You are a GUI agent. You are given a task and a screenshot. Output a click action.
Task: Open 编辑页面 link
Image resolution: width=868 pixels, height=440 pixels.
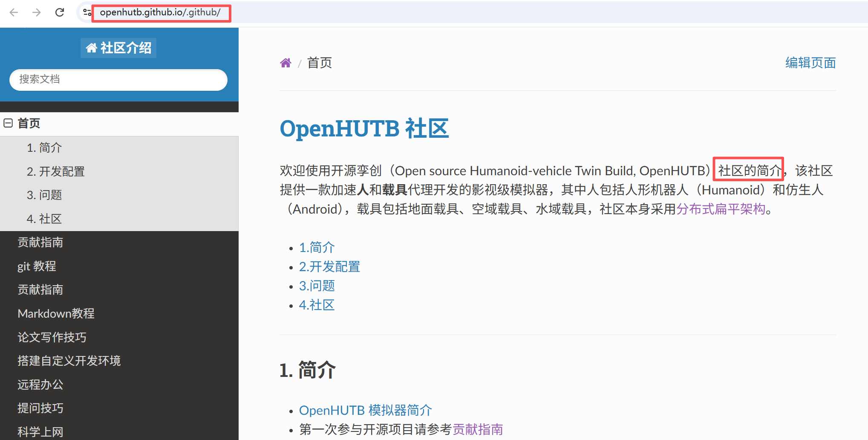810,63
